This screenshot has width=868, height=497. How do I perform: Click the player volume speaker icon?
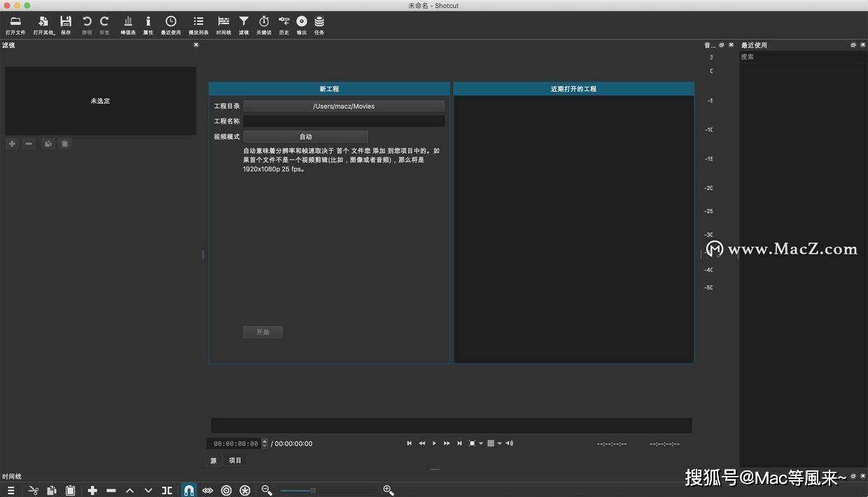click(x=510, y=443)
